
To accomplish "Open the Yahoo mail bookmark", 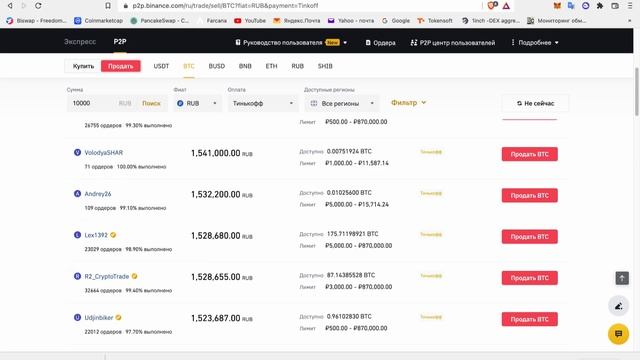I will point(351,20).
